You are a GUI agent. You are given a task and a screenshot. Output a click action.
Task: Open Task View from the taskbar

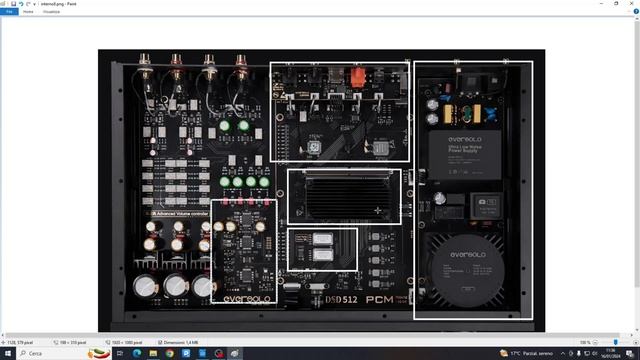coord(120,353)
